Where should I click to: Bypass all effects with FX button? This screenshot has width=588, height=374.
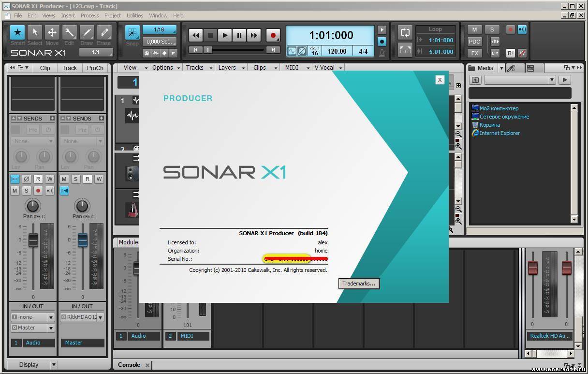(475, 53)
